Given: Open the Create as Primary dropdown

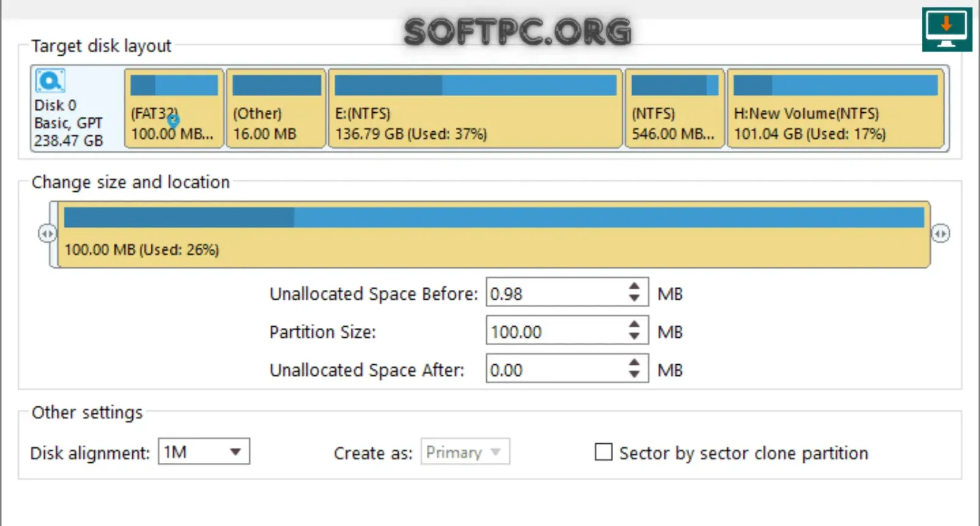Looking at the screenshot, I should (x=465, y=452).
